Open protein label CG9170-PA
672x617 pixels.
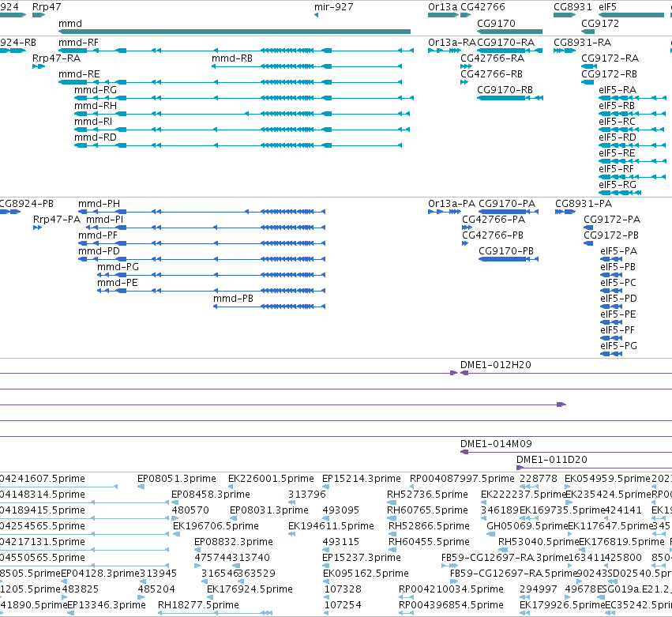(507, 204)
